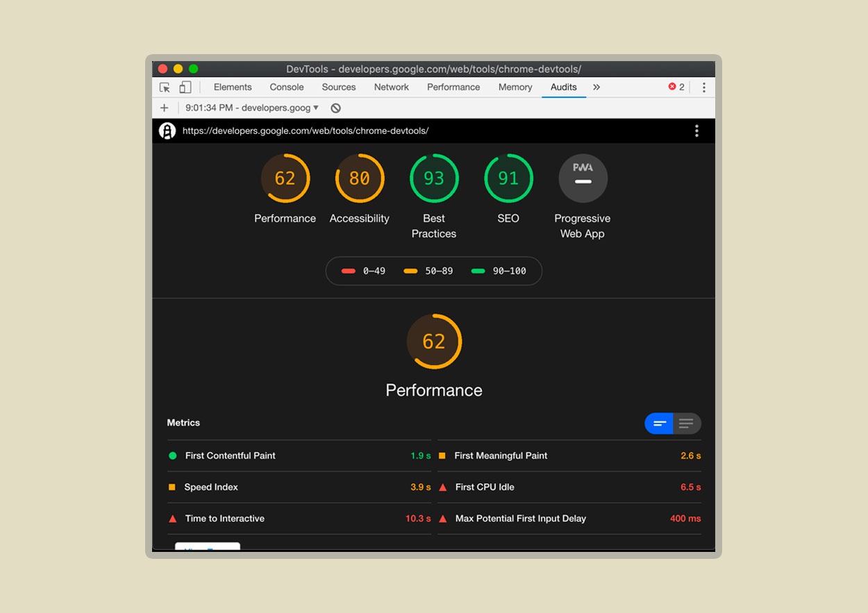Toggle the device toolbar icon
The width and height of the screenshot is (868, 613).
pos(185,87)
